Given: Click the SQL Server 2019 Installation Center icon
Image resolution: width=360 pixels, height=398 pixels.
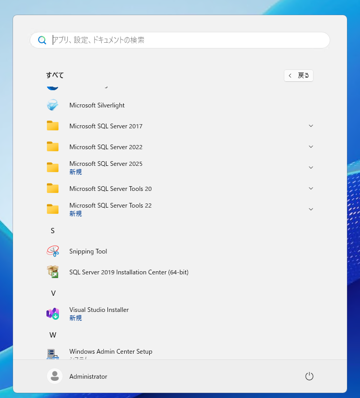Looking at the screenshot, I should (x=52, y=272).
